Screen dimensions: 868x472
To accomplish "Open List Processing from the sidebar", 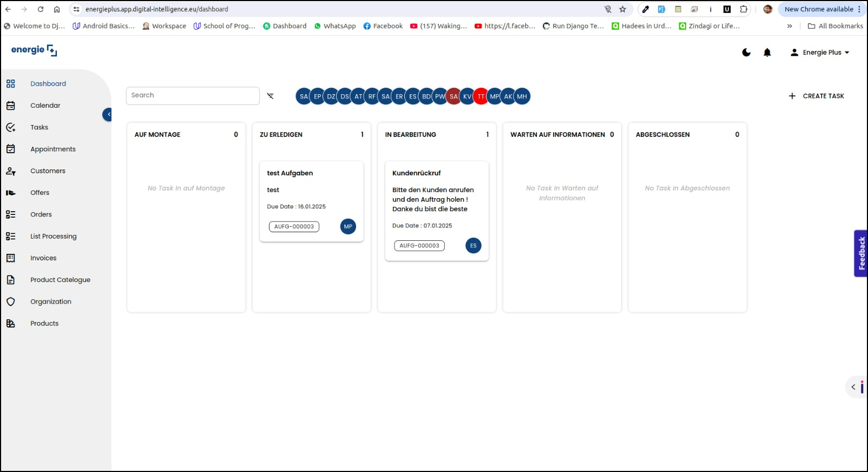I will 53,237.
